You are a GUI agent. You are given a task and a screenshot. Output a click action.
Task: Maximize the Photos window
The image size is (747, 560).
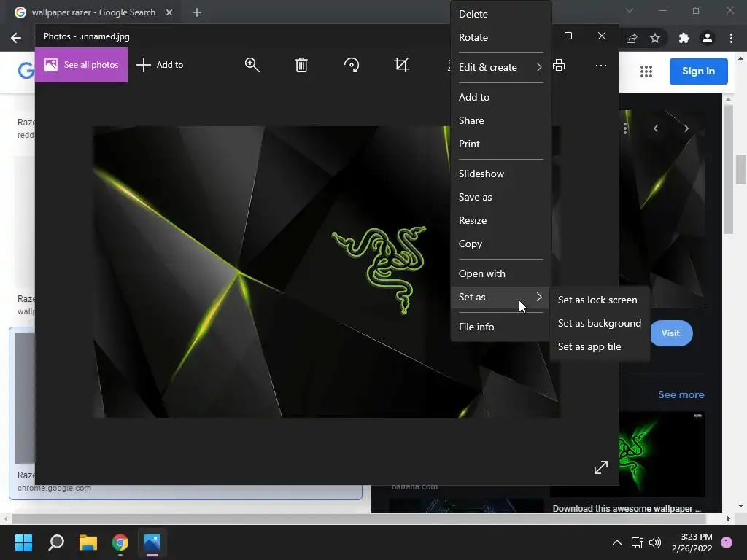(568, 36)
